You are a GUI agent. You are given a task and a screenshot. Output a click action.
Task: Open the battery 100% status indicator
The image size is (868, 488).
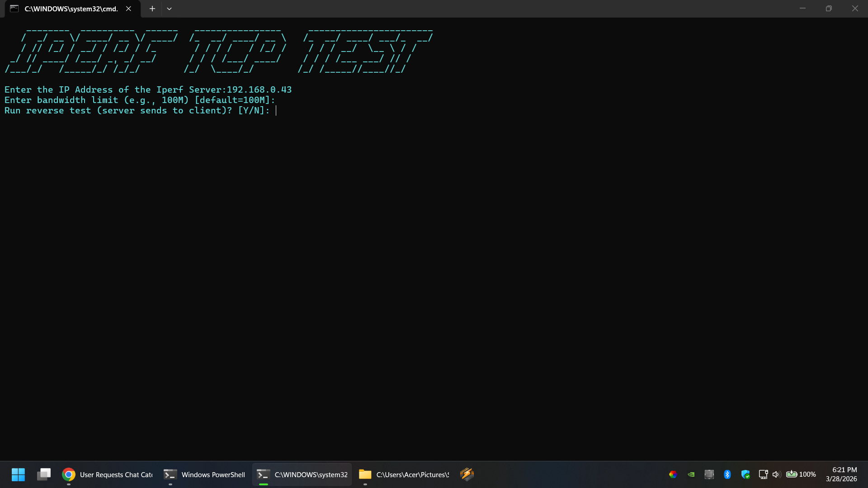click(x=801, y=474)
